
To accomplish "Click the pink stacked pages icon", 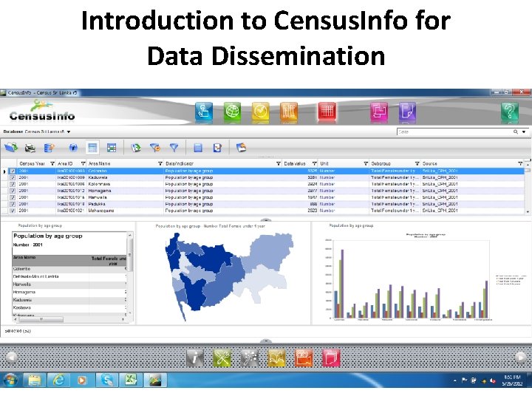I will click(331, 358).
